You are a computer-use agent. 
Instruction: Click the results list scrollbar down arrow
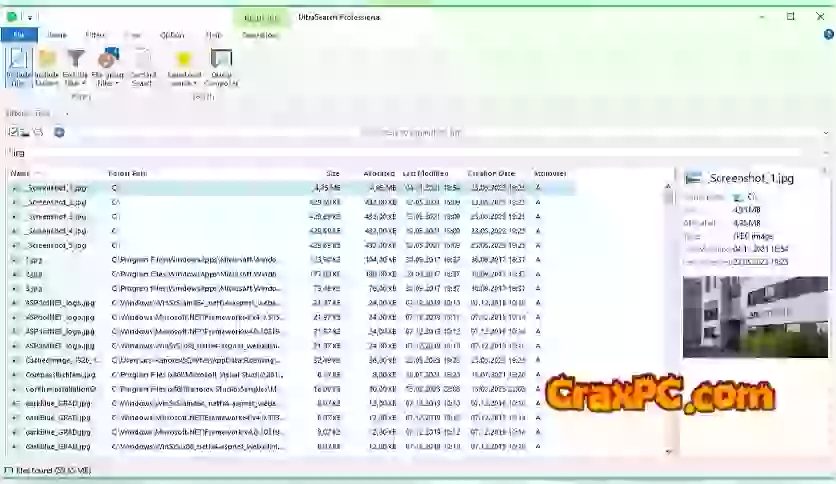coord(668,451)
